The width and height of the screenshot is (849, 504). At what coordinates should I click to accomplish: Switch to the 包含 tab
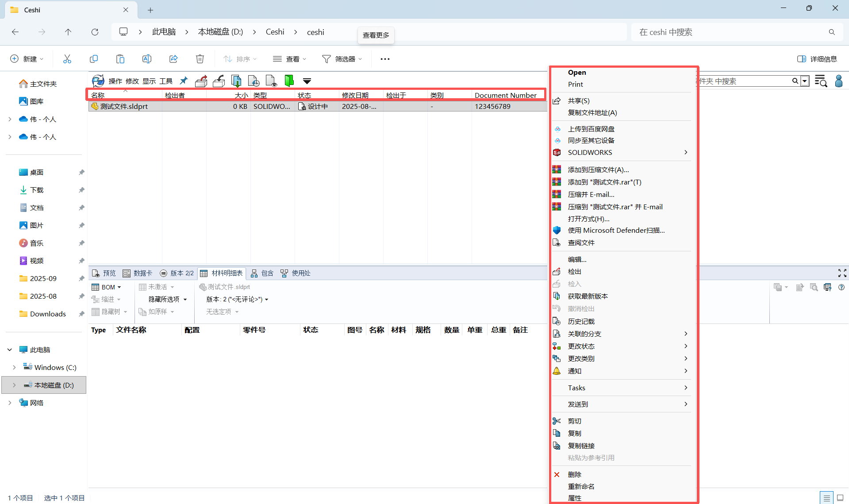[x=262, y=273]
